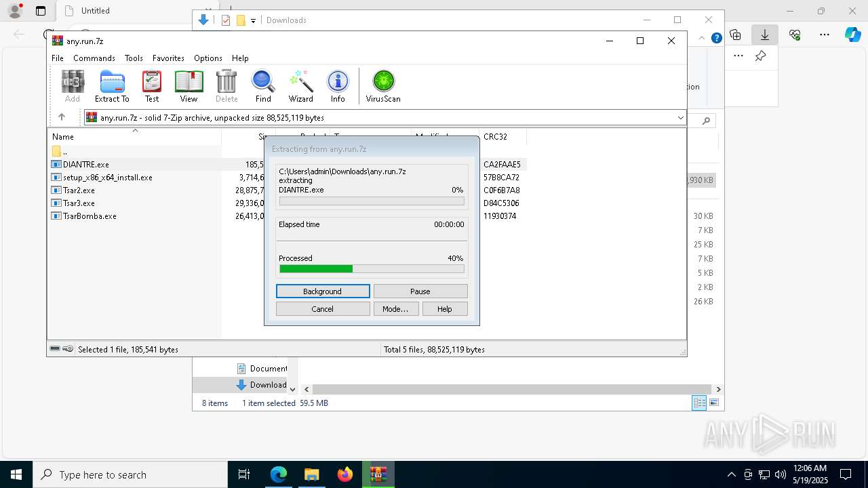Click the DIANTRE.exe file icon
This screenshot has height=488, width=868.
pos(56,164)
